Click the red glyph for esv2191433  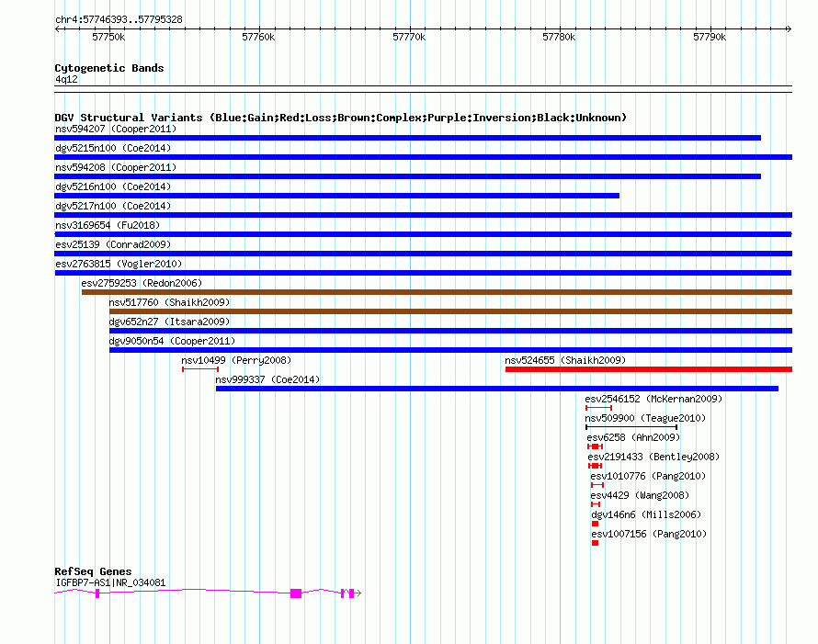(596, 466)
